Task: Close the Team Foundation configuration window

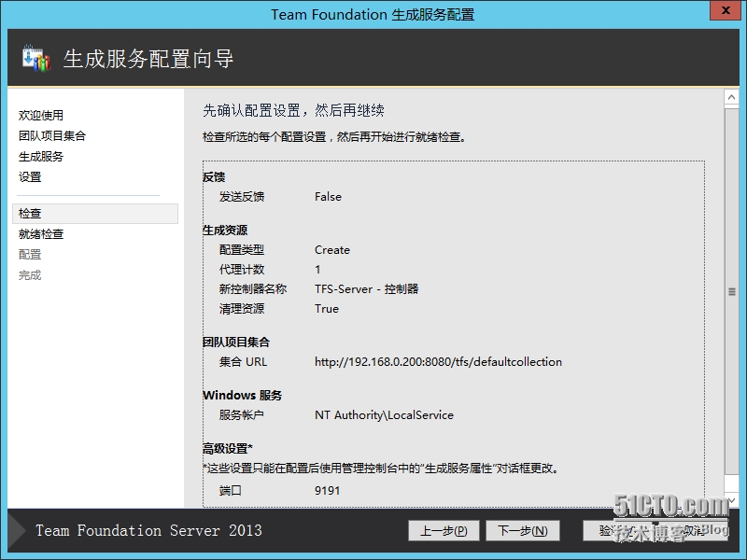Action: (x=726, y=10)
